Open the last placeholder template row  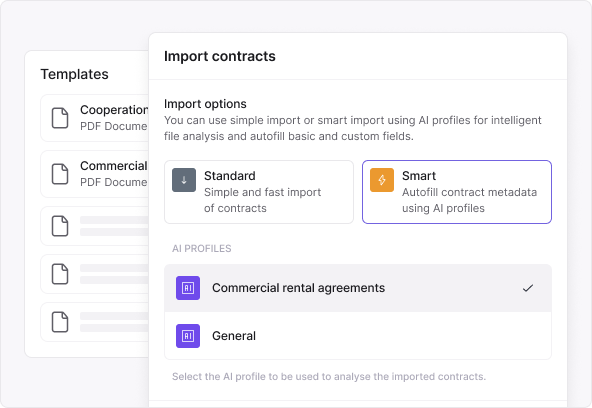coord(94,322)
